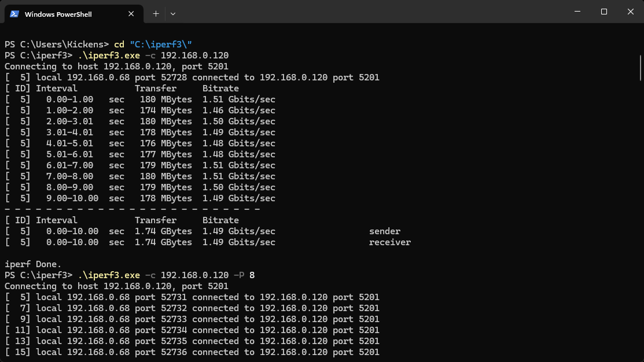Click the "sender" label in summary

click(x=385, y=231)
